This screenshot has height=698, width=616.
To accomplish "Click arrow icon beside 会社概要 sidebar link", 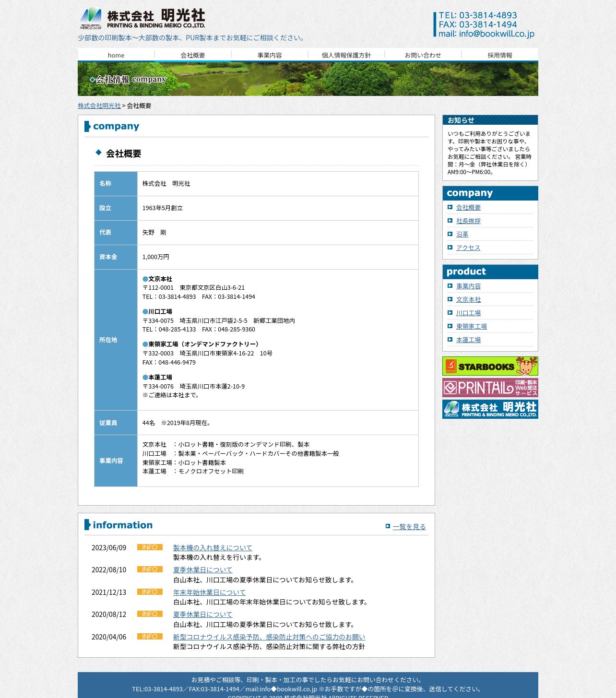I will click(x=450, y=207).
